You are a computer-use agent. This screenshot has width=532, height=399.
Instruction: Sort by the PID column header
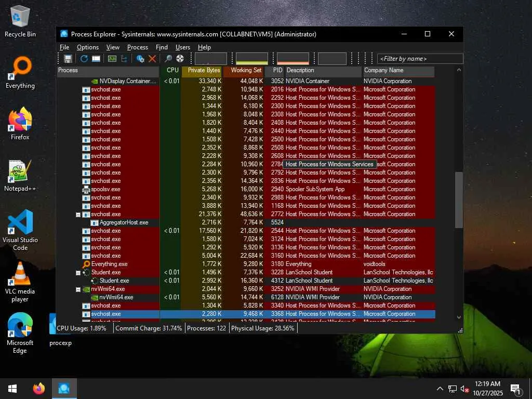(274, 71)
